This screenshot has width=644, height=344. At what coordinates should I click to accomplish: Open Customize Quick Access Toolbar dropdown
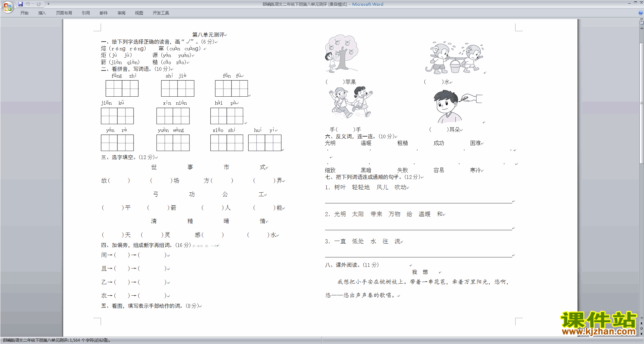pos(48,4)
